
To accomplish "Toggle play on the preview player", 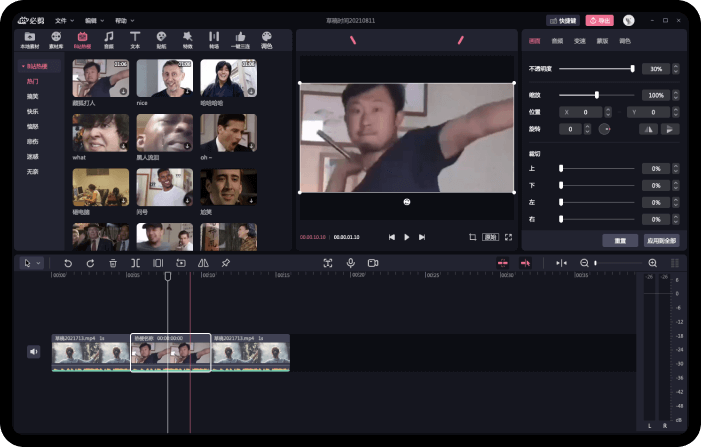I will click(406, 237).
